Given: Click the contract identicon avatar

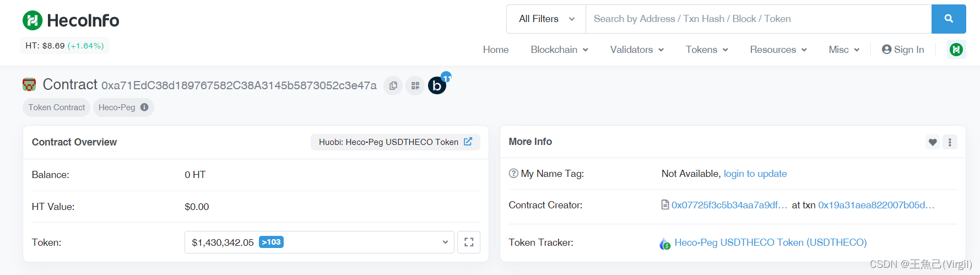Looking at the screenshot, I should point(29,84).
